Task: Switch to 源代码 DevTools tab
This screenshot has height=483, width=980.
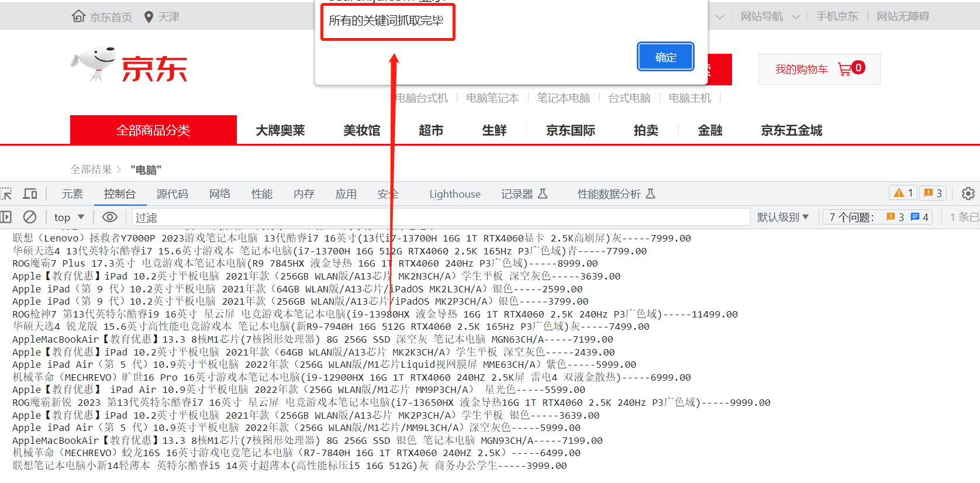Action: pyautogui.click(x=172, y=194)
